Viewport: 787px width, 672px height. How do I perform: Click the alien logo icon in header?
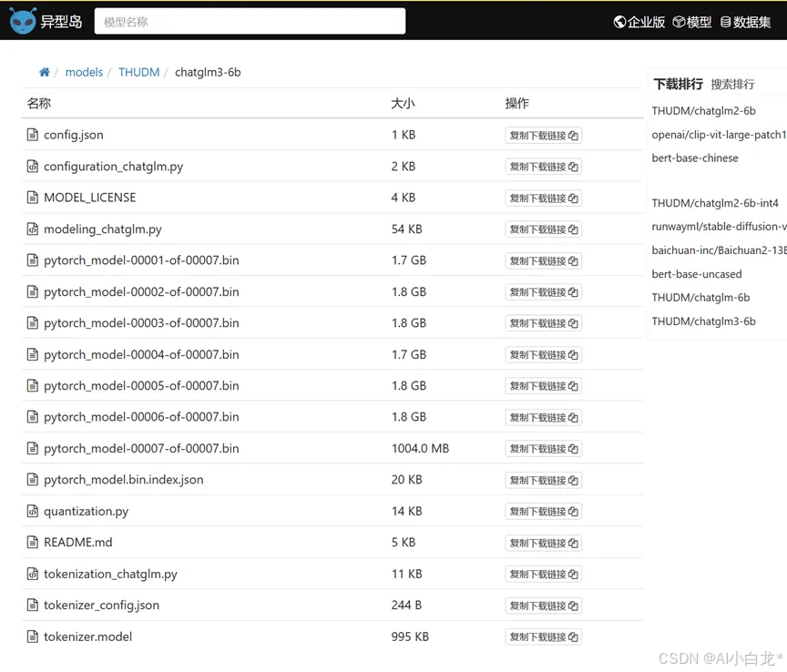click(23, 21)
